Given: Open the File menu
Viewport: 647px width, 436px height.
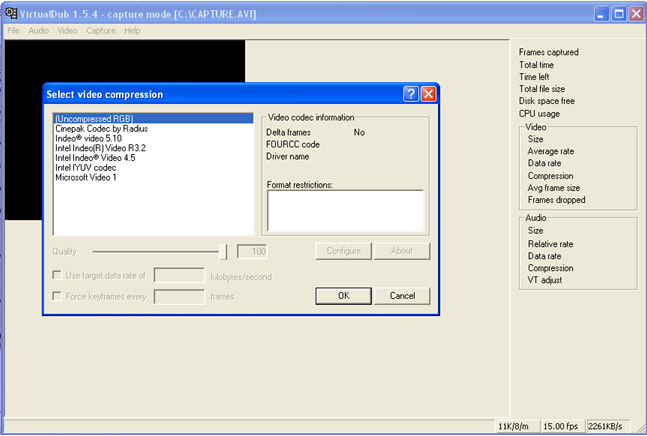Looking at the screenshot, I should pos(13,31).
